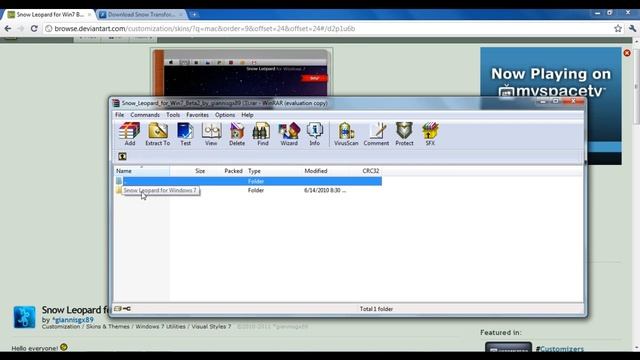Click the Visual Styles 7 category link
Image resolution: width=640 pixels, height=360 pixels.
click(x=211, y=327)
